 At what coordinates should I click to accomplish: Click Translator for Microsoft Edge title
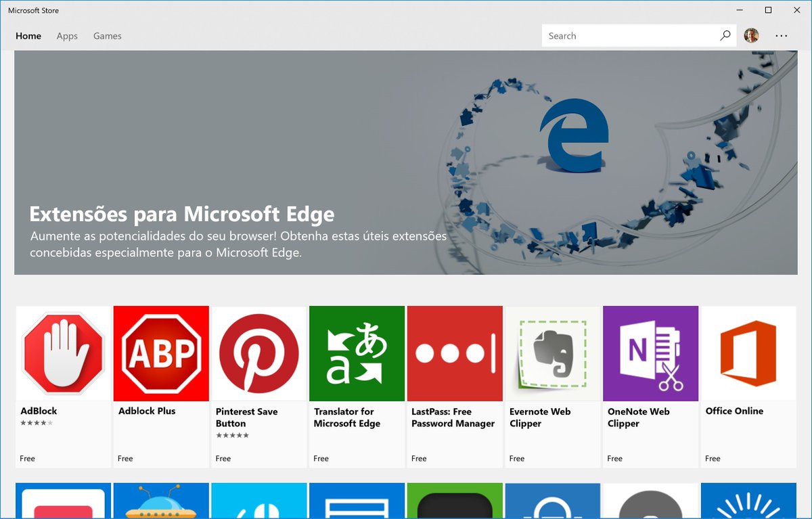coord(347,418)
